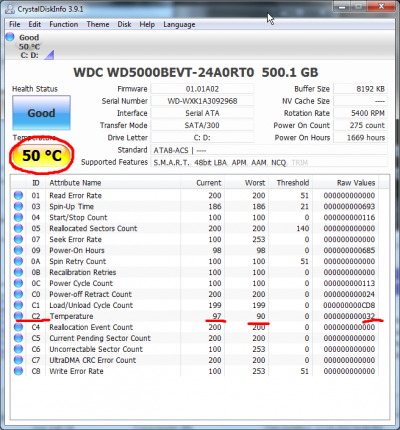Click status orb of Current Pending Sector Count row

[x=18, y=338]
